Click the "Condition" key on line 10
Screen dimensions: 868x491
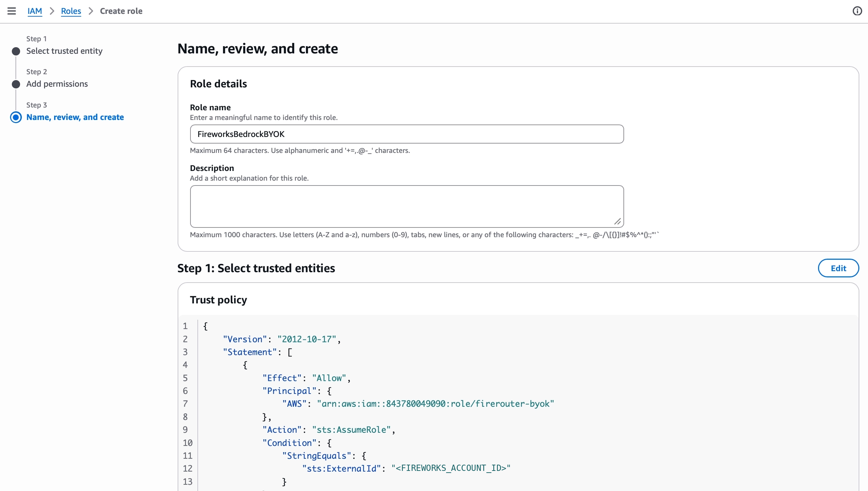[x=289, y=443]
